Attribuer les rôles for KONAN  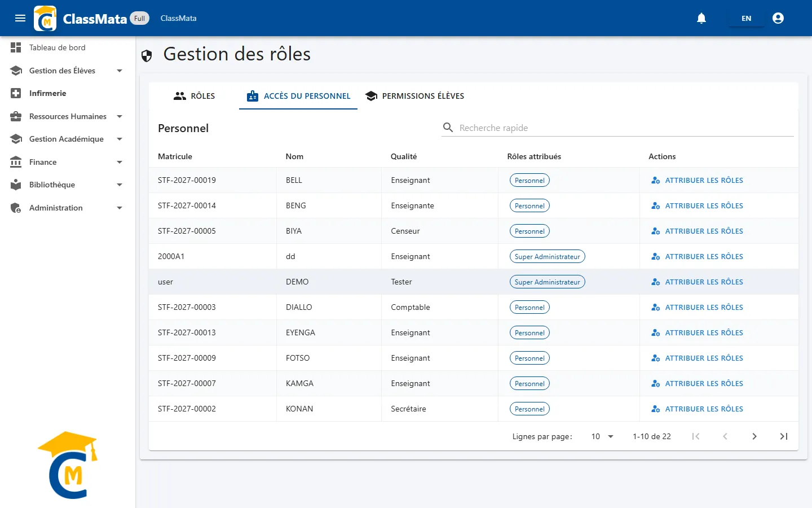pos(697,409)
